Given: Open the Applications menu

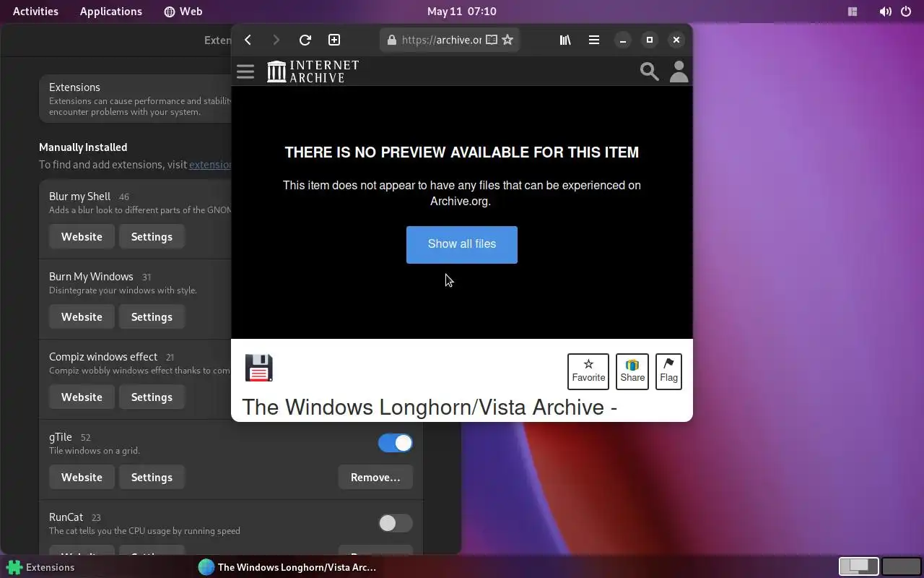Looking at the screenshot, I should click(111, 12).
